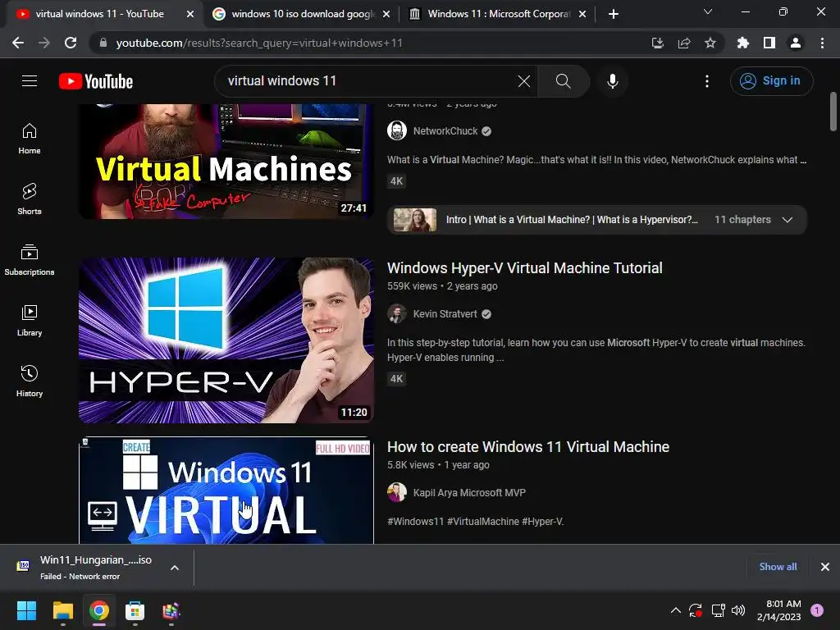Go to Home in the sidebar
Image resolution: width=840 pixels, height=630 pixels.
click(x=30, y=139)
